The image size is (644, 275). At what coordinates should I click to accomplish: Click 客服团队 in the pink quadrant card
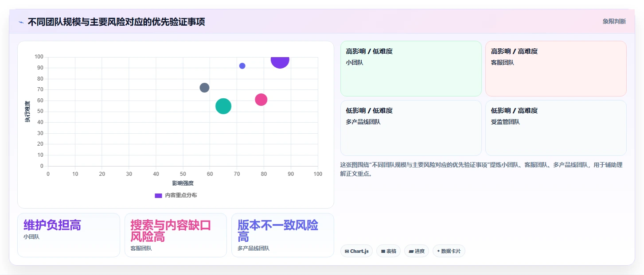click(503, 62)
